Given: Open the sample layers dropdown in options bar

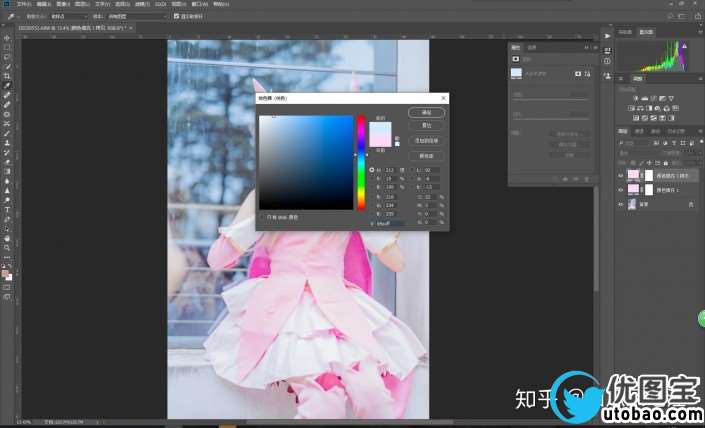Looking at the screenshot, I should pos(135,16).
